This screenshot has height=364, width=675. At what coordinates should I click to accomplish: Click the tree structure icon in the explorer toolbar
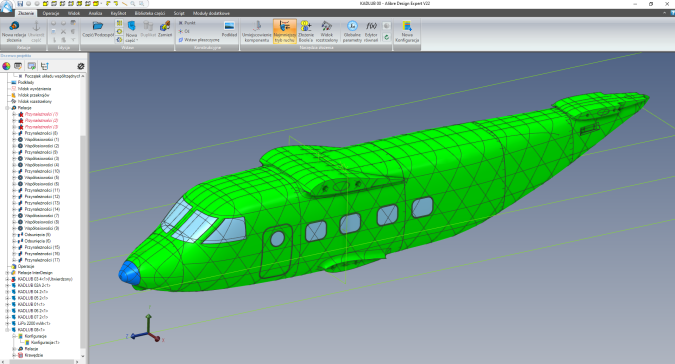44,66
